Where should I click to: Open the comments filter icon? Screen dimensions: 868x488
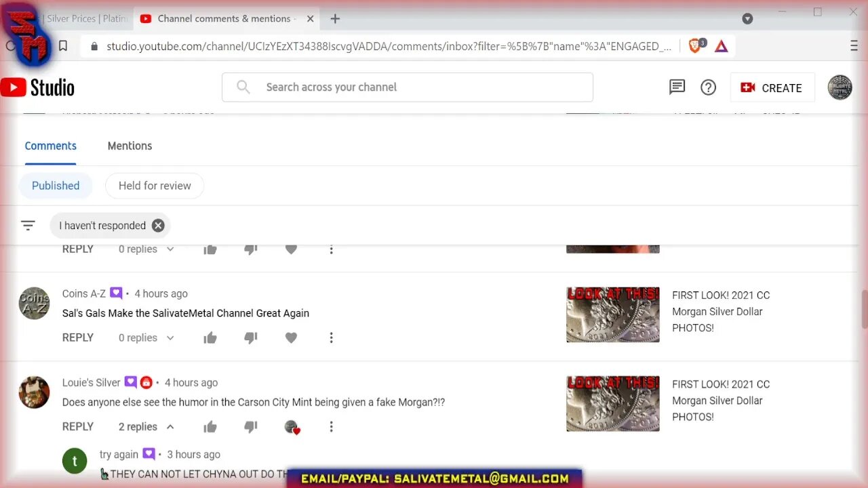pos(28,225)
